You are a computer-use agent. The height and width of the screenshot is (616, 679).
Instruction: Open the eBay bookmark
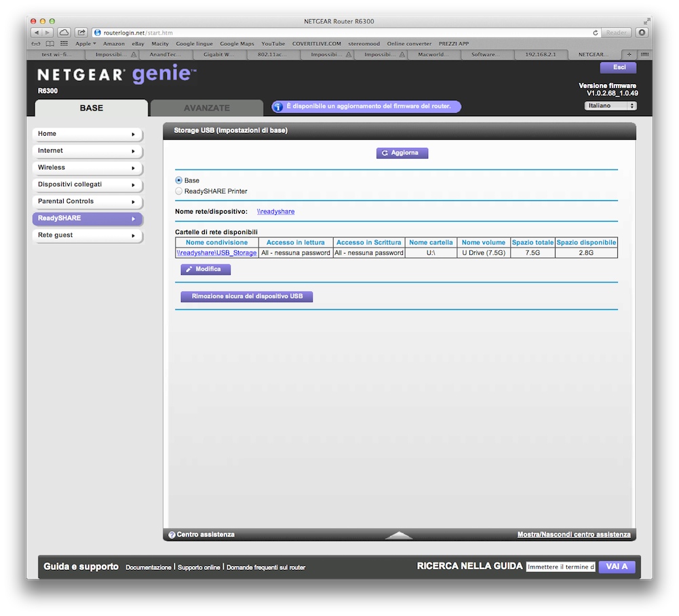[138, 43]
